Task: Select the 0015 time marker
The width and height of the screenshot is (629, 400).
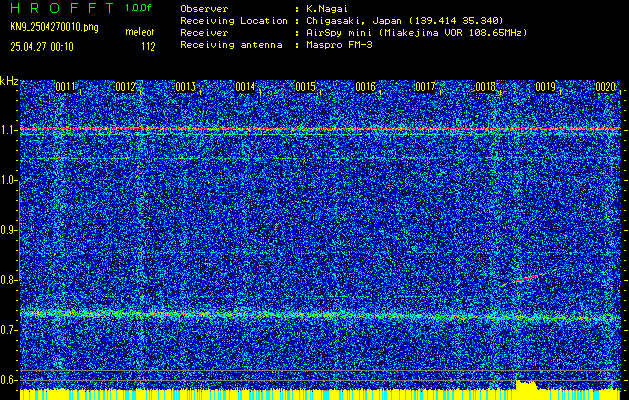Action: coord(305,87)
